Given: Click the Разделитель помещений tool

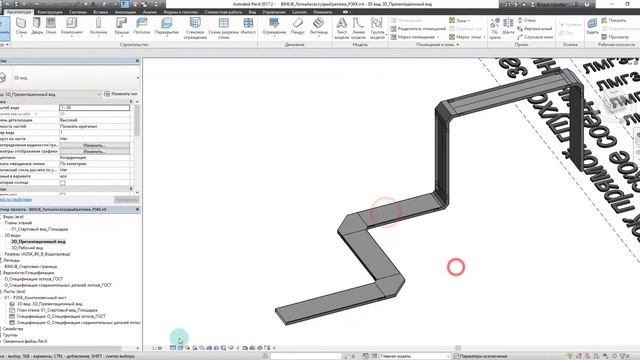Looking at the screenshot, I should pos(418,29).
